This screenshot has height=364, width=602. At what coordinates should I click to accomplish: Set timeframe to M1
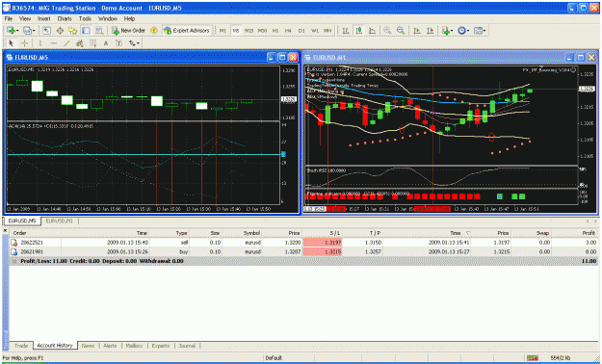222,31
